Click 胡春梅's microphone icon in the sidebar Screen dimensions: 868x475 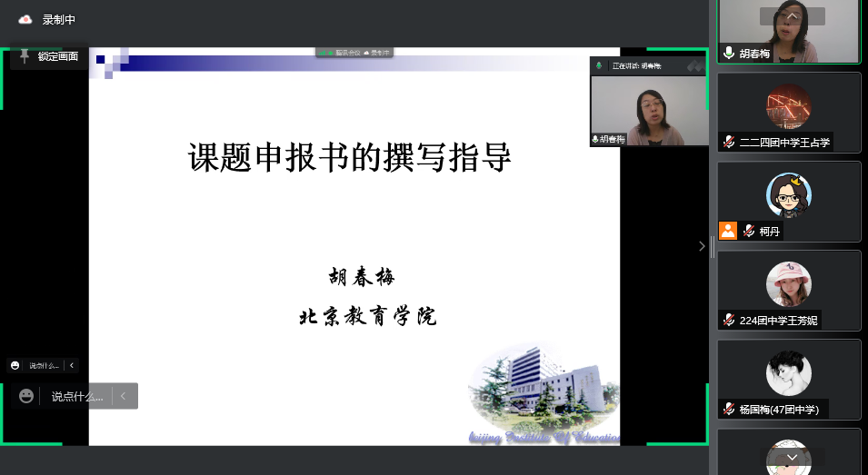click(729, 53)
